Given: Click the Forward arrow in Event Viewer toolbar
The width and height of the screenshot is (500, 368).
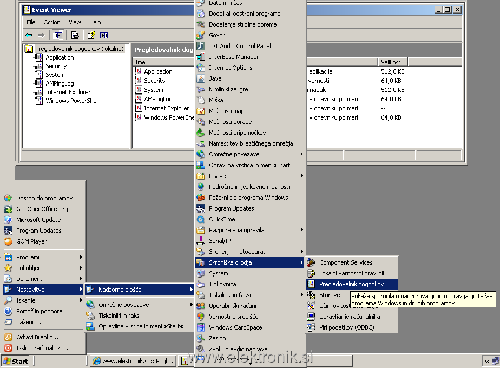Looking at the screenshot, I should [x=41, y=35].
